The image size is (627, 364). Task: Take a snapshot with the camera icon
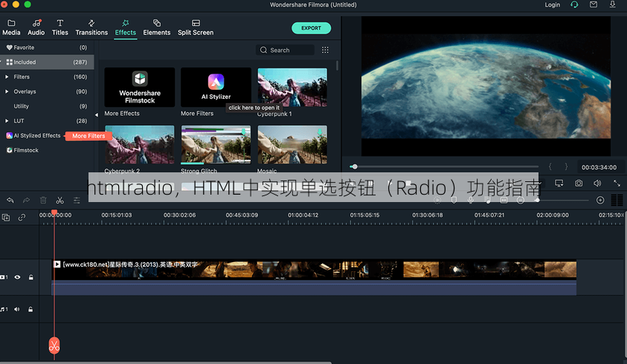579,183
